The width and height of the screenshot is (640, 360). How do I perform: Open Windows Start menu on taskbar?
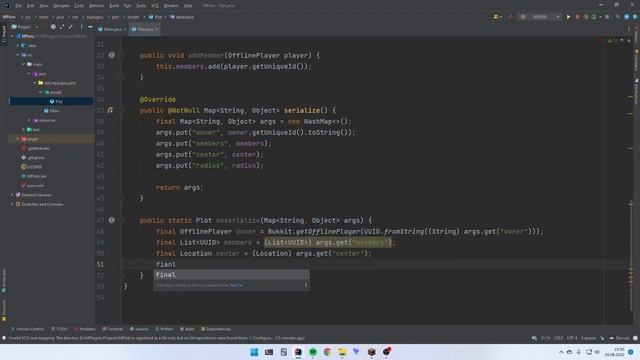(x=254, y=352)
